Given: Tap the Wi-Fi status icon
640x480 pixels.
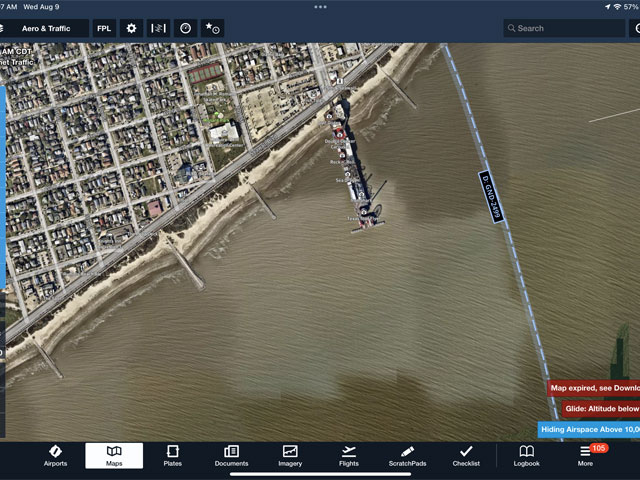Looking at the screenshot, I should click(x=618, y=7).
